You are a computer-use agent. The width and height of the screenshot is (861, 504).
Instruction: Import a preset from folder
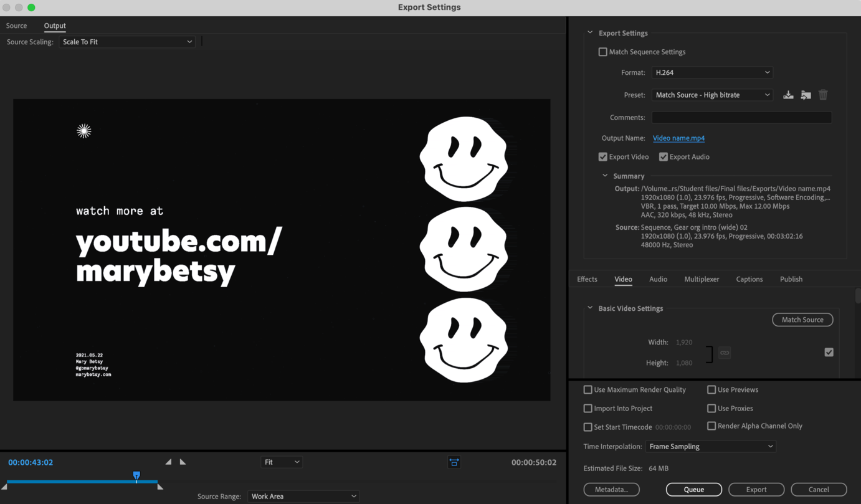point(806,95)
